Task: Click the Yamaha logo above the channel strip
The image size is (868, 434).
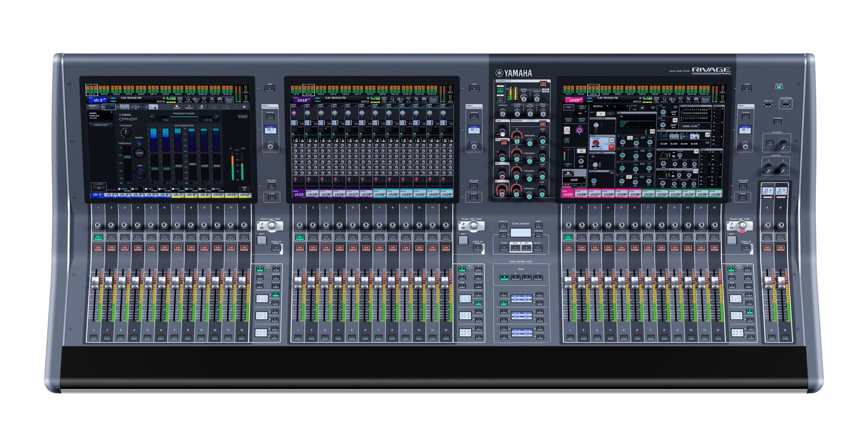Action: (x=513, y=73)
